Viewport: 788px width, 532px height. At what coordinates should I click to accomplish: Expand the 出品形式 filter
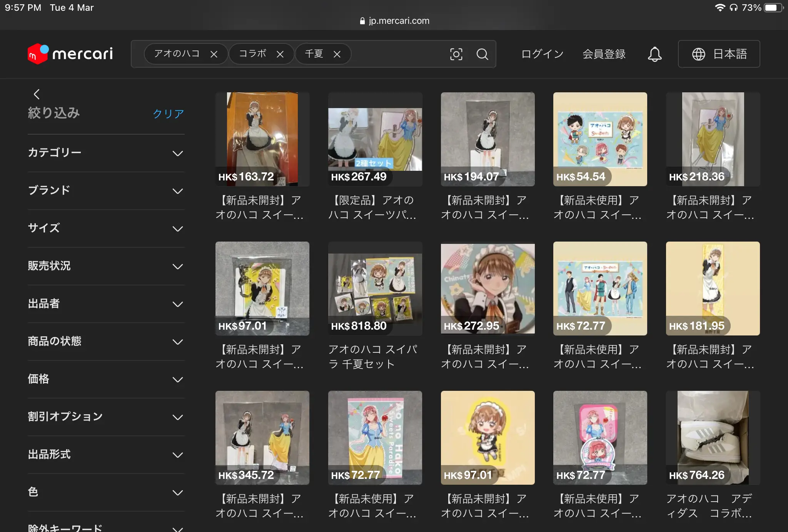106,455
